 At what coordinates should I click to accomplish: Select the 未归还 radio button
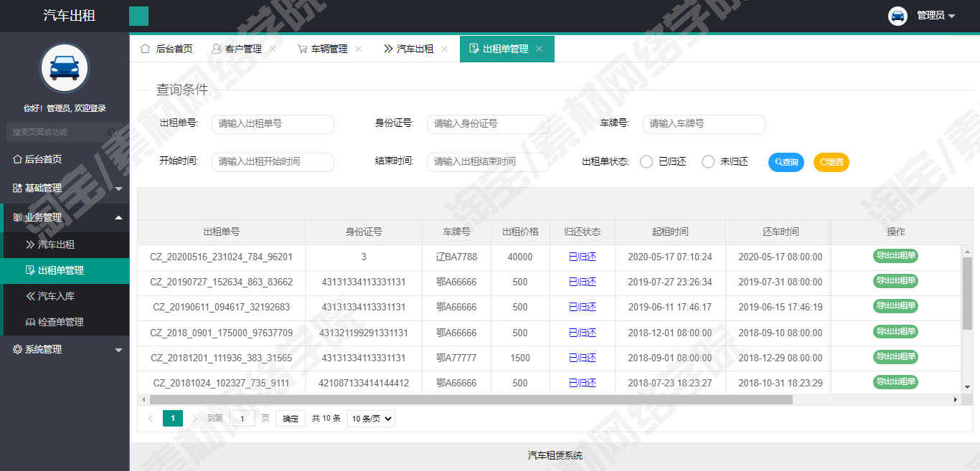[708, 162]
